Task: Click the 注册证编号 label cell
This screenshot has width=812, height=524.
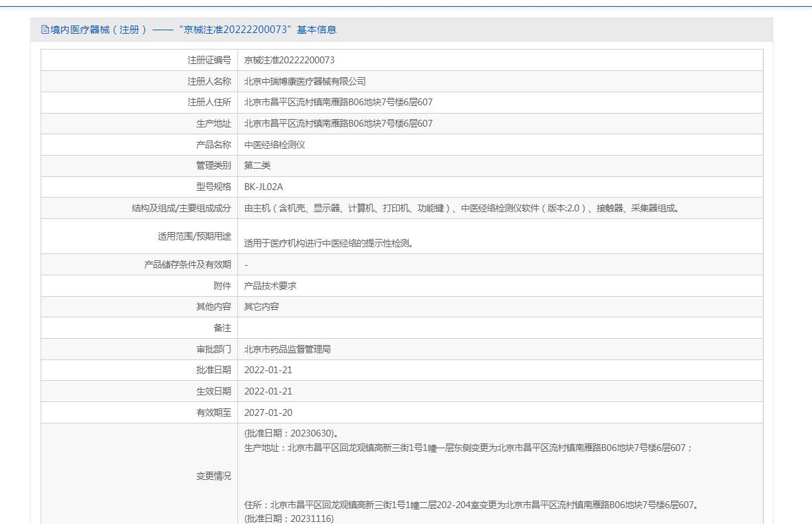Action: pos(139,60)
